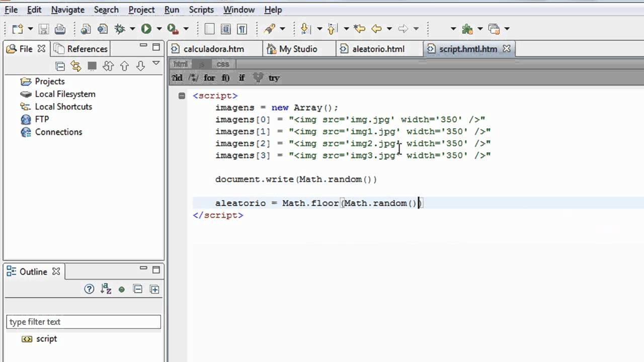This screenshot has width=644, height=362.
Task: Click the Print toolbar icon
Action: tap(60, 29)
